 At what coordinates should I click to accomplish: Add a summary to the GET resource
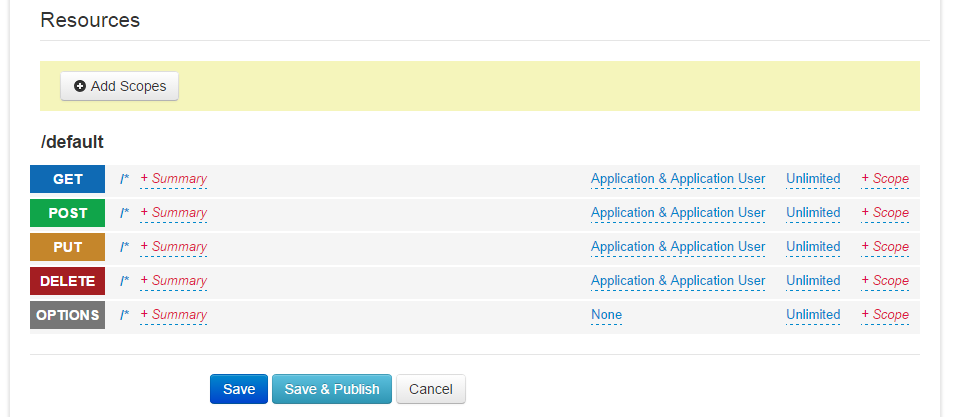pos(174,179)
